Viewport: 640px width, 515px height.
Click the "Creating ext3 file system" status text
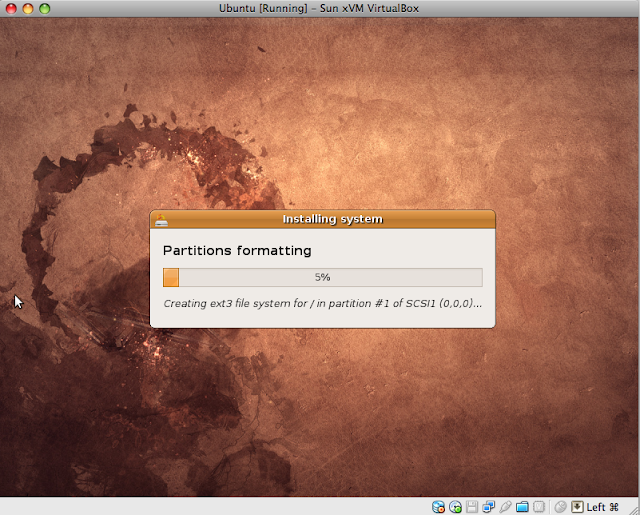point(322,303)
